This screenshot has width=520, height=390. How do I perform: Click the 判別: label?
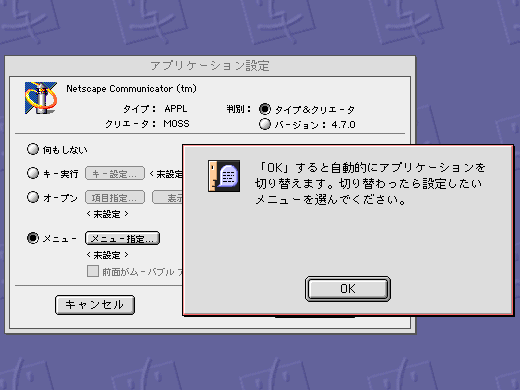(238, 109)
